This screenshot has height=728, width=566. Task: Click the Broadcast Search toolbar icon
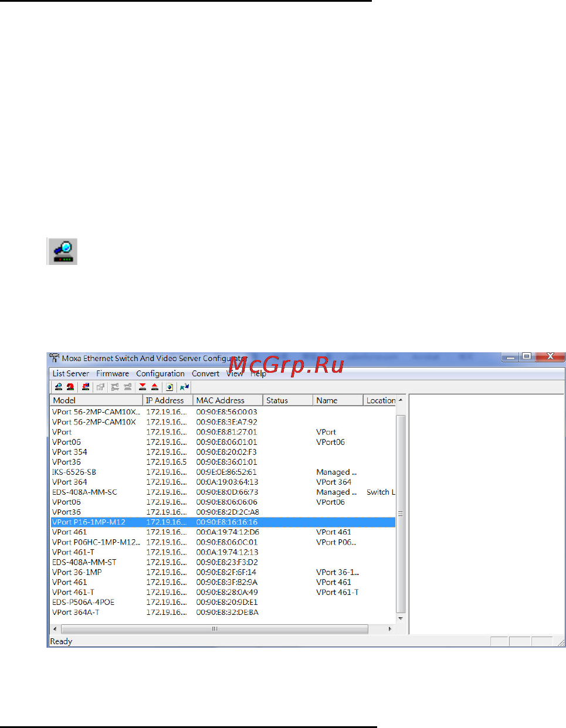point(59,387)
